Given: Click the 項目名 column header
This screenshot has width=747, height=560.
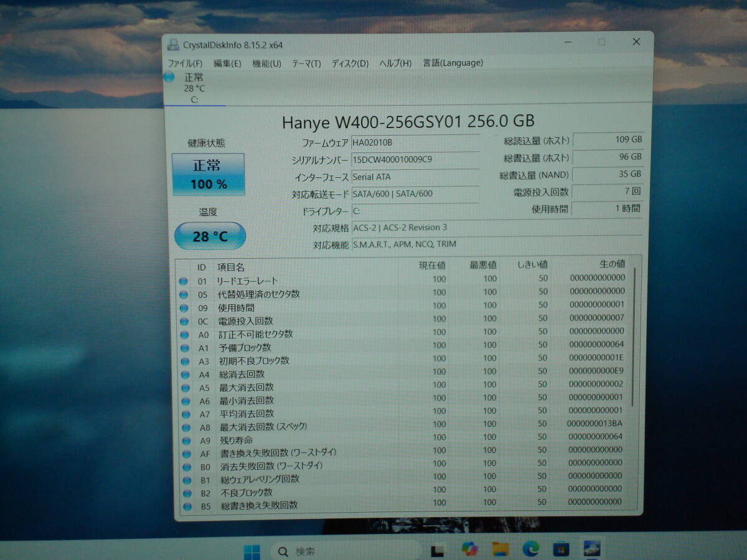Looking at the screenshot, I should pos(231,267).
